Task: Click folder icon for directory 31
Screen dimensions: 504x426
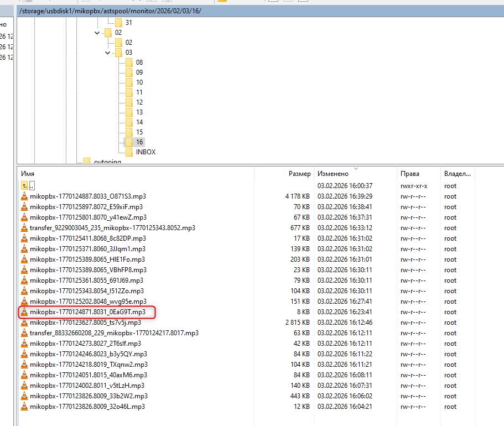Action: click(118, 23)
